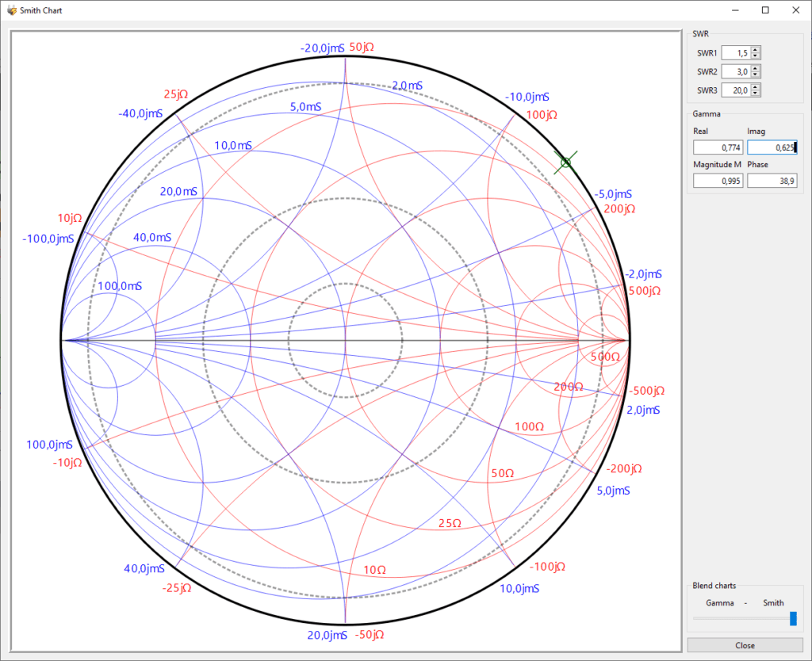This screenshot has width=812, height=661.
Task: Click the Magnitude M field showing 0,995
Action: point(718,181)
